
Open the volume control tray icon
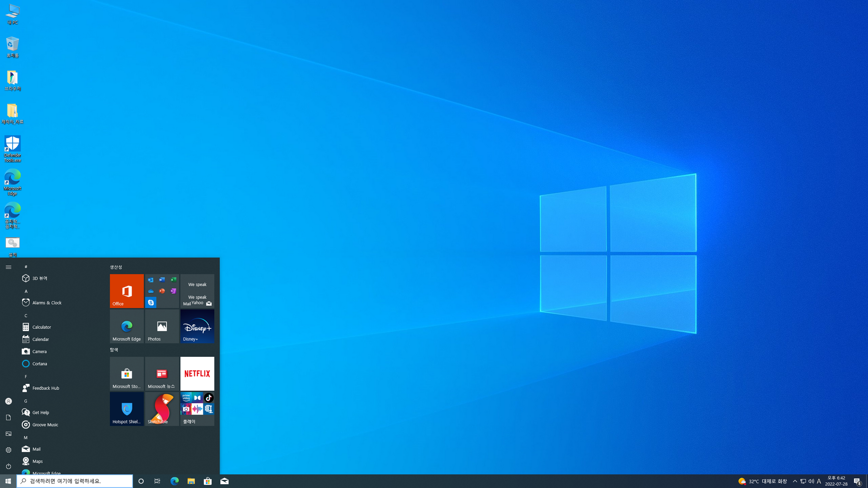[811, 481]
